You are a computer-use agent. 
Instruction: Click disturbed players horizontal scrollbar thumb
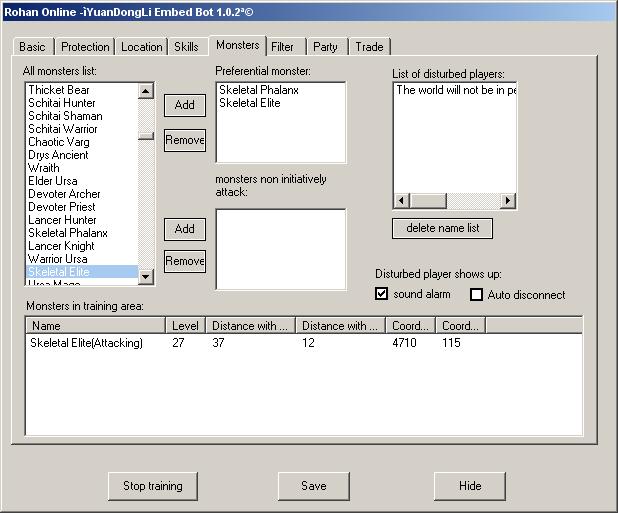(428, 201)
